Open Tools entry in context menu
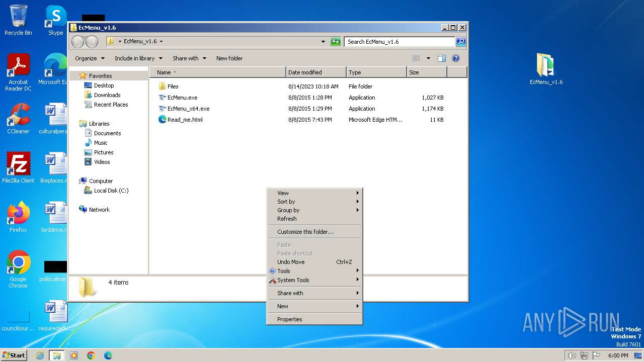This screenshot has width=644, height=362. pos(314,271)
